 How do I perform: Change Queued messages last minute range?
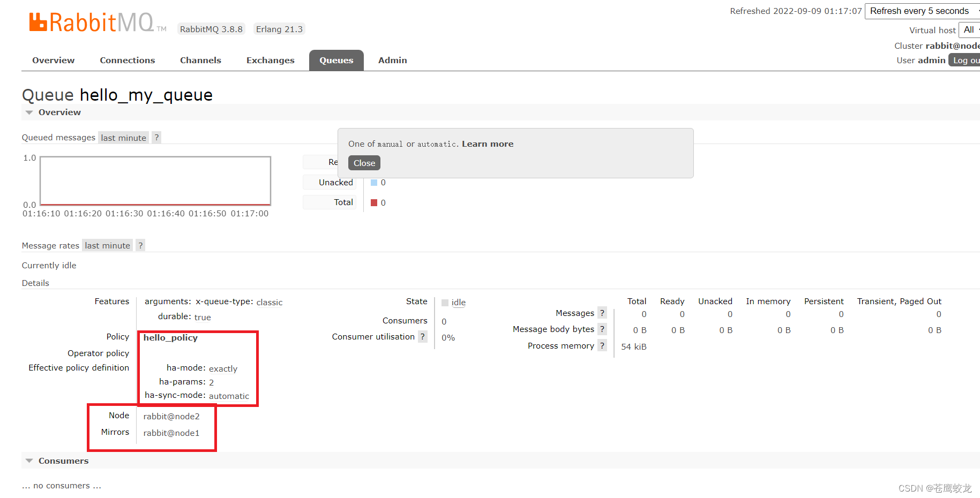click(123, 138)
